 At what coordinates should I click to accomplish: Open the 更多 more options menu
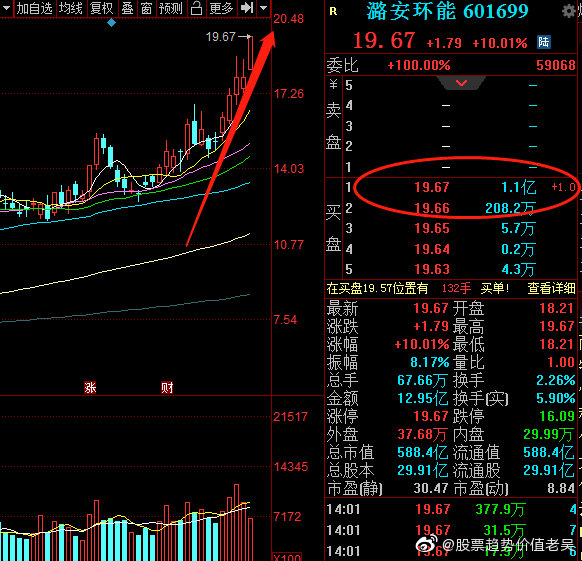coord(221,8)
